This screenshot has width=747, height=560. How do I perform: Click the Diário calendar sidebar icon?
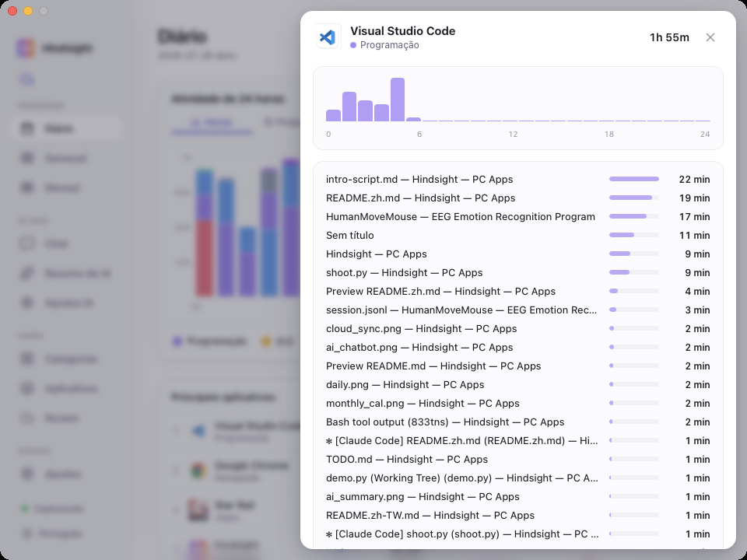28,128
